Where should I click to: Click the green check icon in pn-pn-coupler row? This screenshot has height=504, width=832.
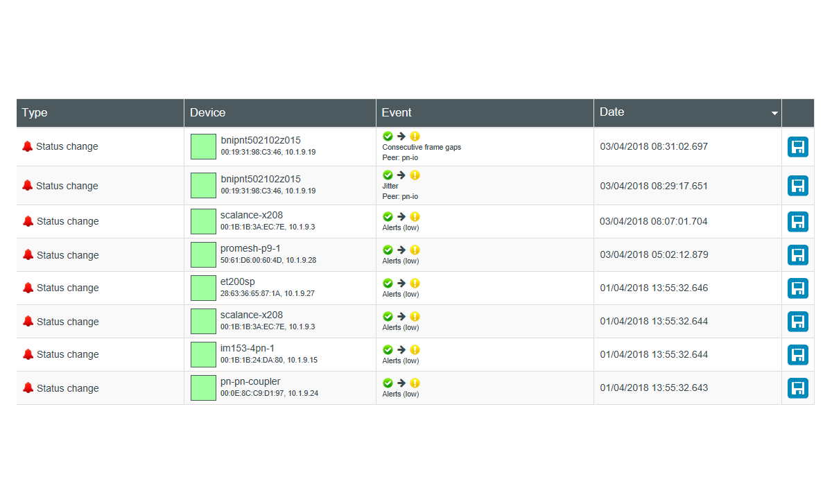point(388,383)
